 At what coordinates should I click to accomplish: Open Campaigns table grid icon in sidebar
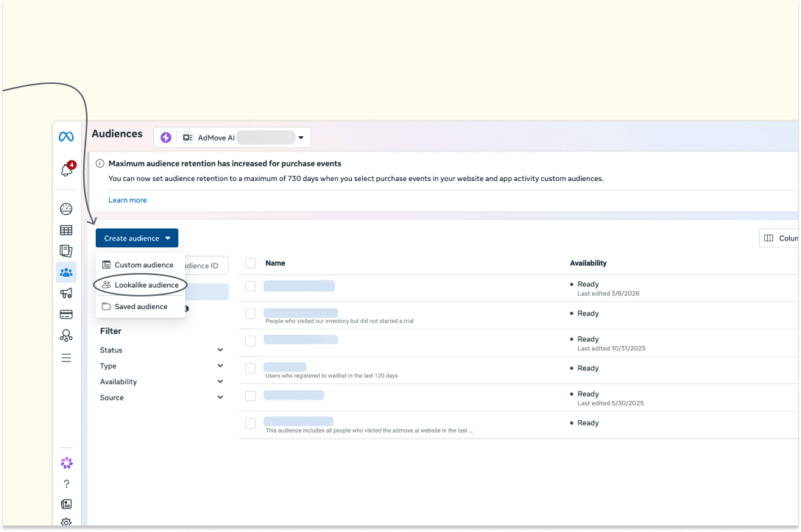pyautogui.click(x=66, y=230)
